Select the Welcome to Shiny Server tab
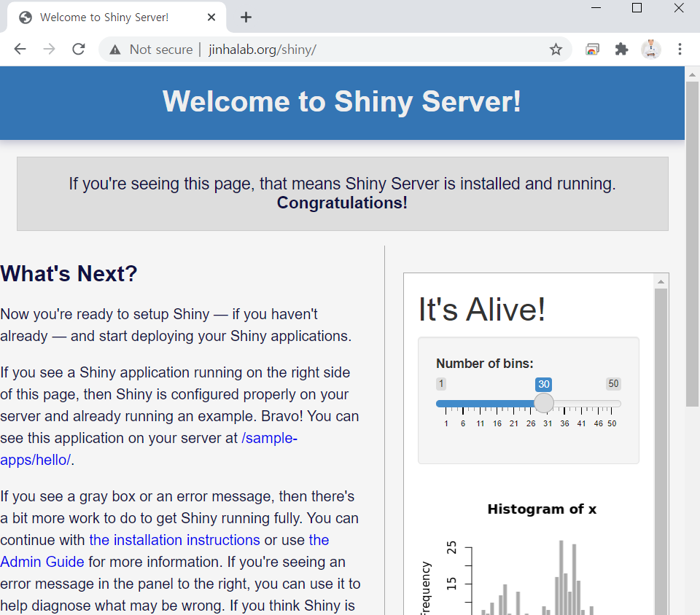700x615 pixels. point(109,17)
